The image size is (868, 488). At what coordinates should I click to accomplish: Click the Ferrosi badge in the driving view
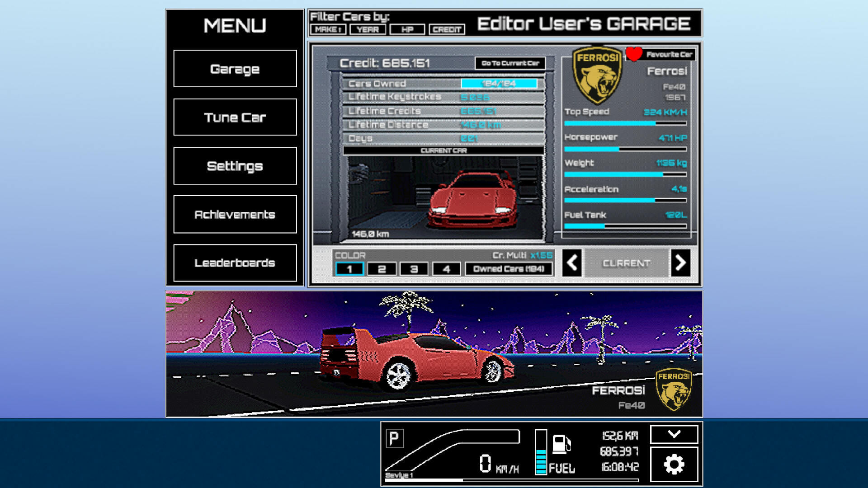pos(673,389)
